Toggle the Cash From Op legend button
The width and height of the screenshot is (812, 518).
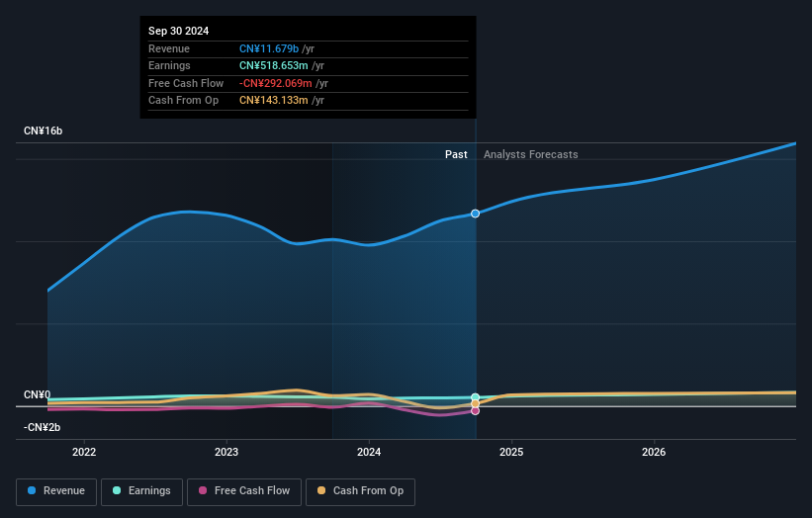(x=360, y=491)
